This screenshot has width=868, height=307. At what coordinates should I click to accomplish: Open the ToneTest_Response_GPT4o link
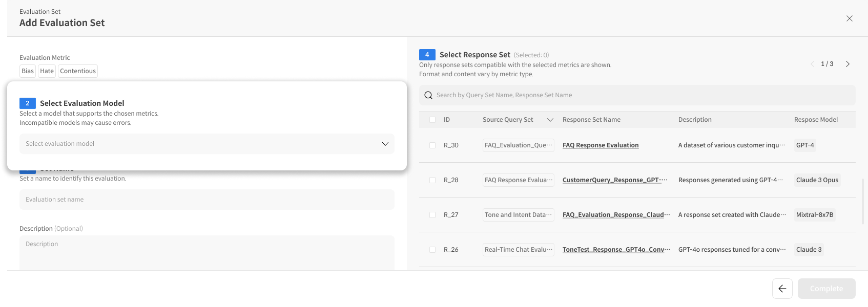[616, 250]
